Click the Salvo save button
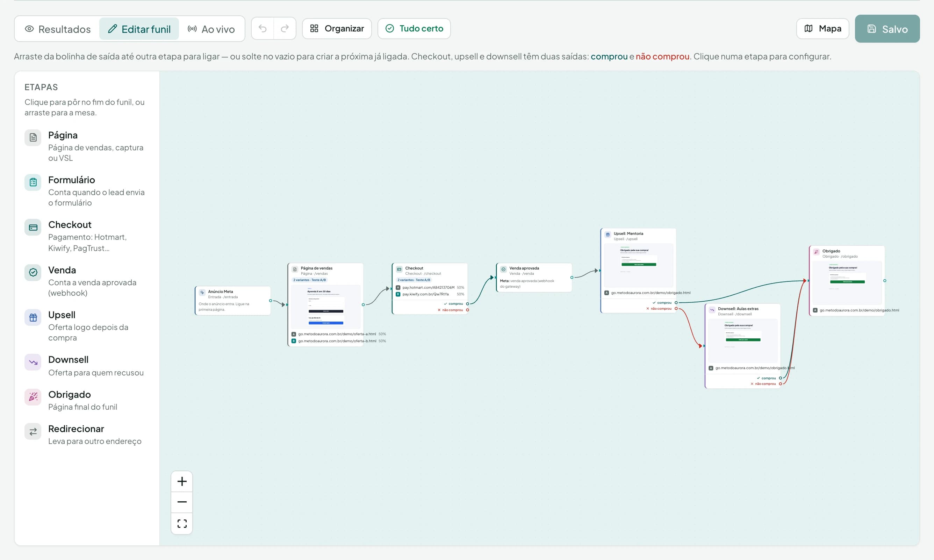 coord(887,29)
